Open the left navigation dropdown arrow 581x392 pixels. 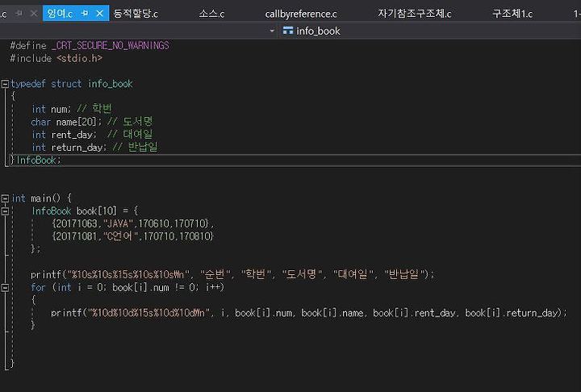pos(272,31)
